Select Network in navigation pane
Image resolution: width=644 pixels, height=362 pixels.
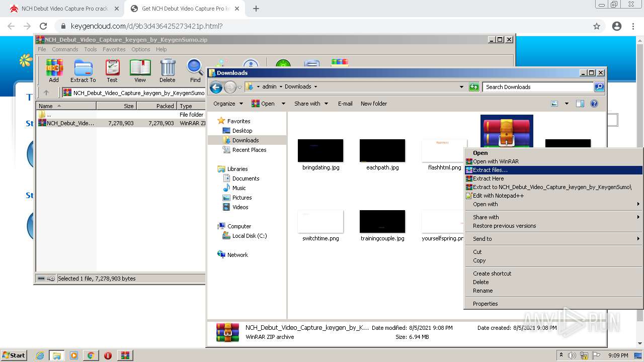pos(237,255)
